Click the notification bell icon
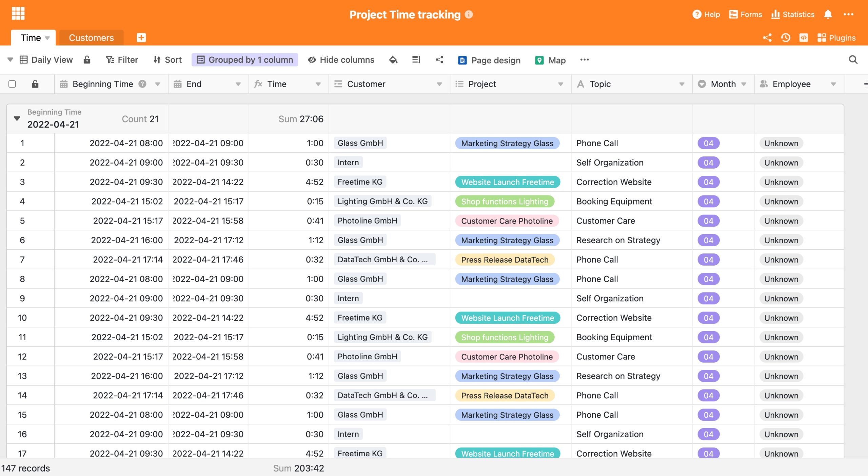The width and height of the screenshot is (868, 476). (x=828, y=14)
